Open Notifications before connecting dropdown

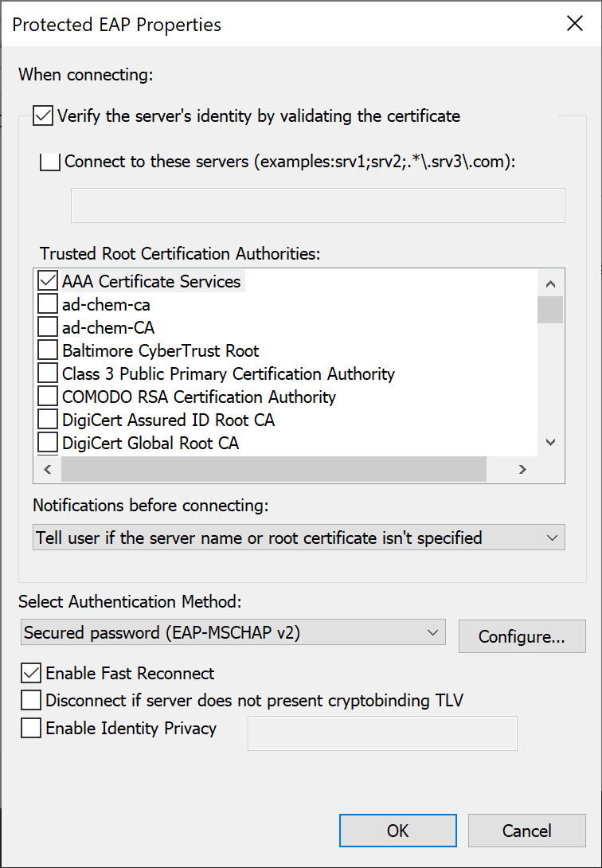pyautogui.click(x=299, y=538)
